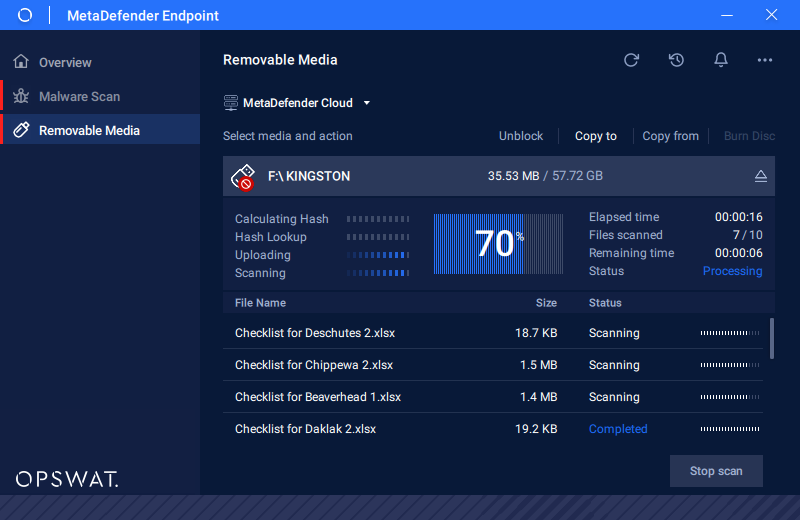Refresh the removable media list
The width and height of the screenshot is (800, 520).
tap(631, 60)
